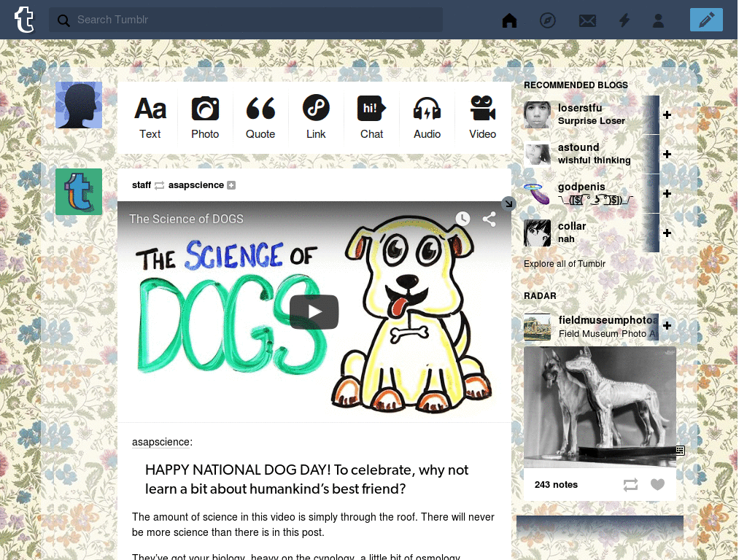The image size is (747, 560).
Task: Open loserstfu avatar thumbnail
Action: click(537, 114)
